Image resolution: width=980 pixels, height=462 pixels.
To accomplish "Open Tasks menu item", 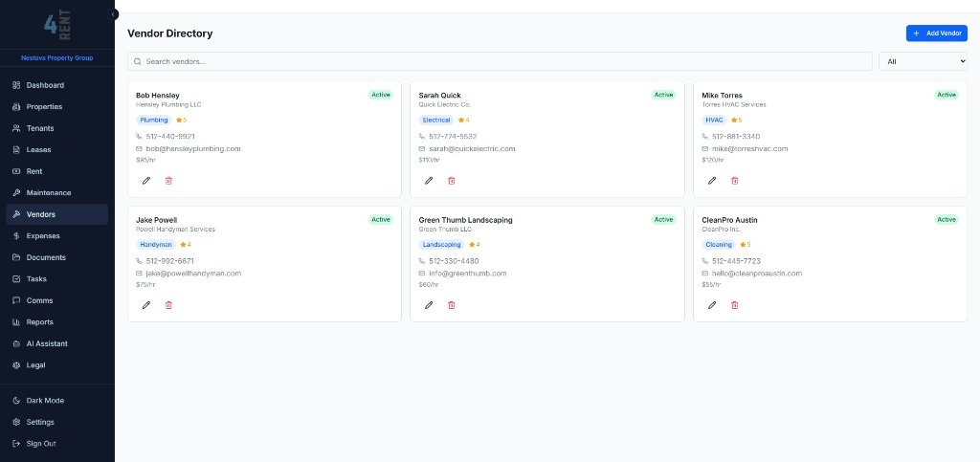I will 56,279.
